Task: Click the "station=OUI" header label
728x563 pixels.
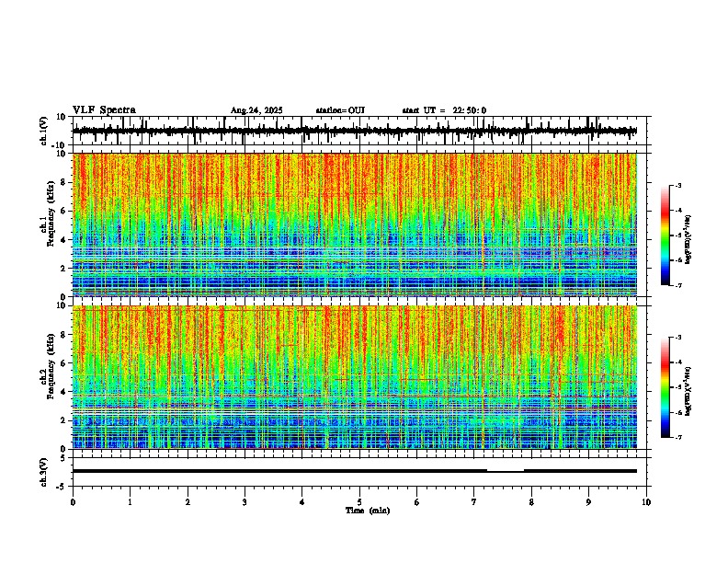Action: (340, 110)
